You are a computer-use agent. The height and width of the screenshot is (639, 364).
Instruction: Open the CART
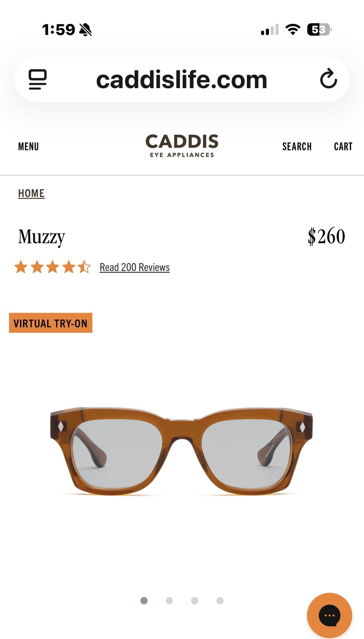(x=343, y=146)
